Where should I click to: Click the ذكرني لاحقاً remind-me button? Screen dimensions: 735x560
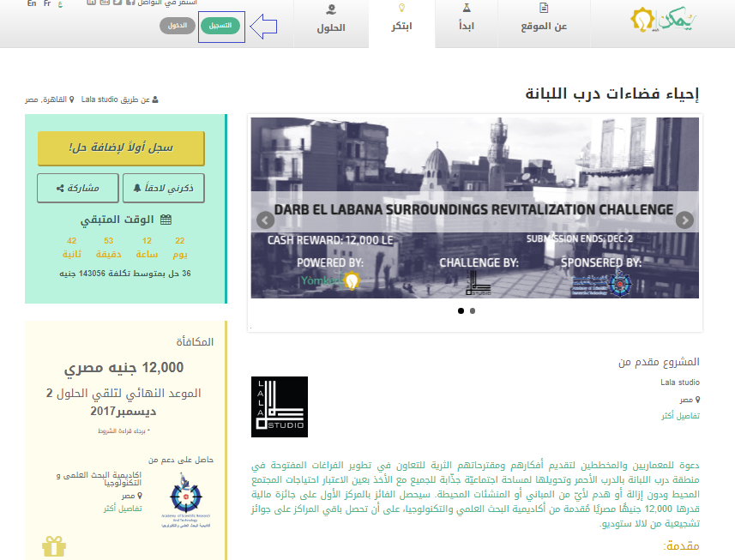coord(164,188)
